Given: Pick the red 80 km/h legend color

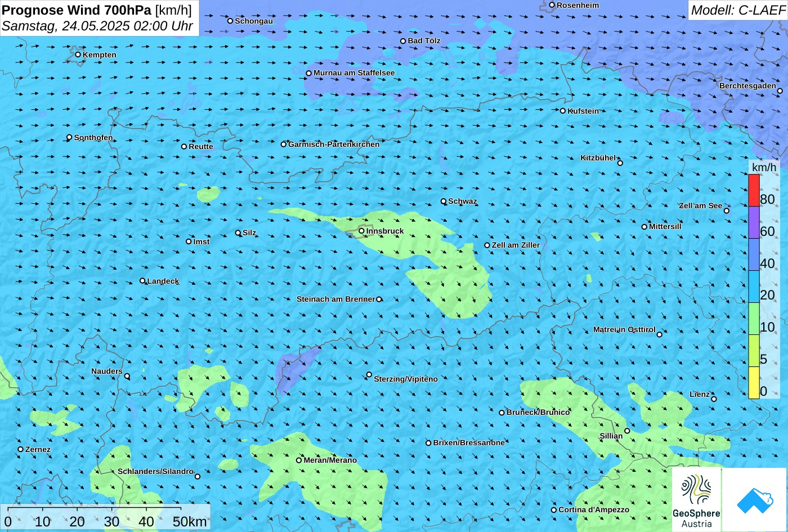Looking at the screenshot, I should click(754, 190).
